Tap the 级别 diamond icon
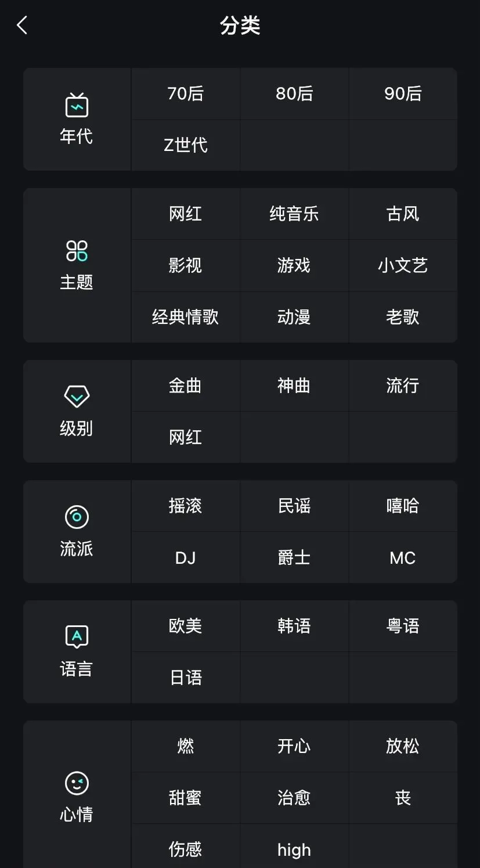 coord(77,397)
